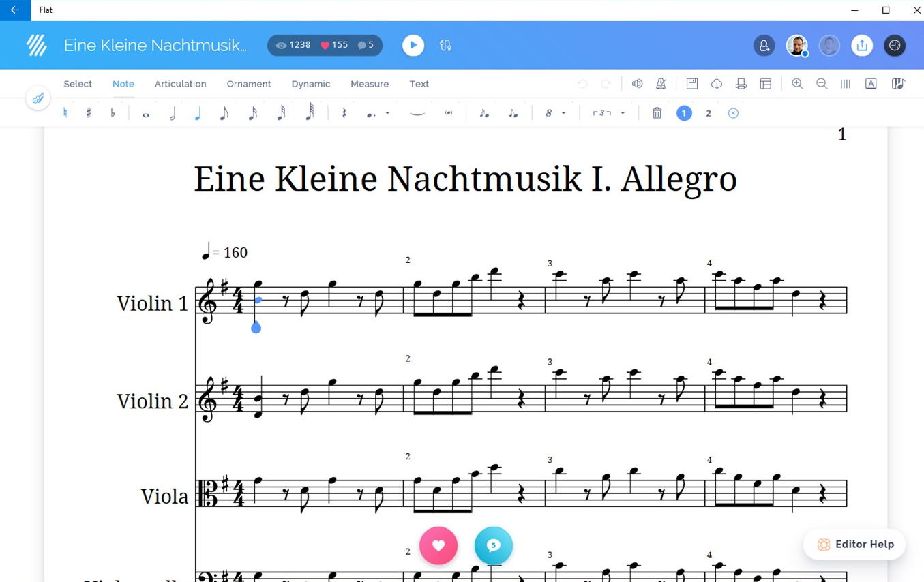Open the layout settings icon
Viewport: 924px width, 582px height.
coord(766,84)
